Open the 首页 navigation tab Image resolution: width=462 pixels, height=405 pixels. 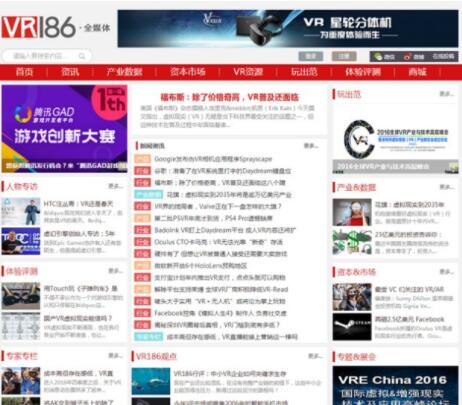coord(24,72)
